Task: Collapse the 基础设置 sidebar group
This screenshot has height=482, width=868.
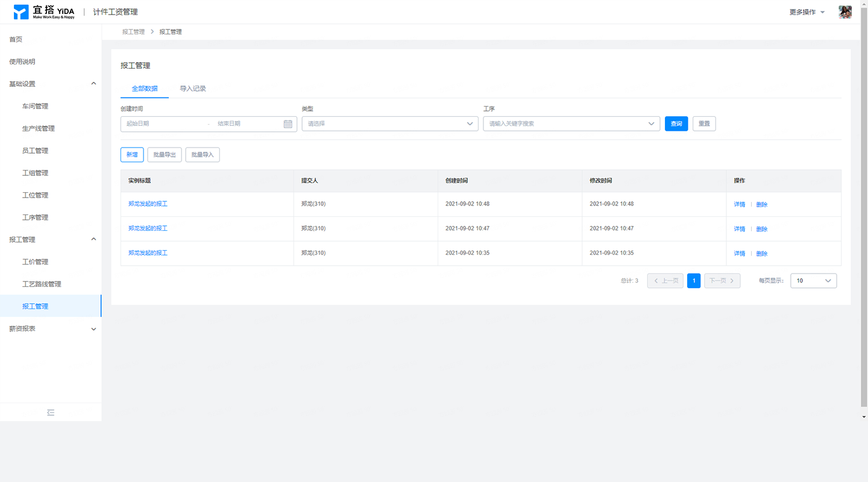Action: [51, 84]
